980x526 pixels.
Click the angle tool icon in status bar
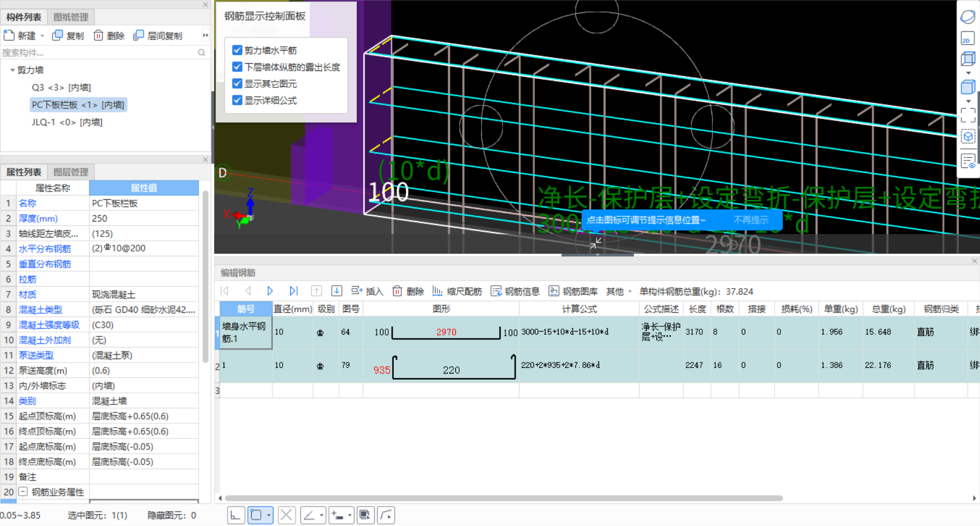309,515
